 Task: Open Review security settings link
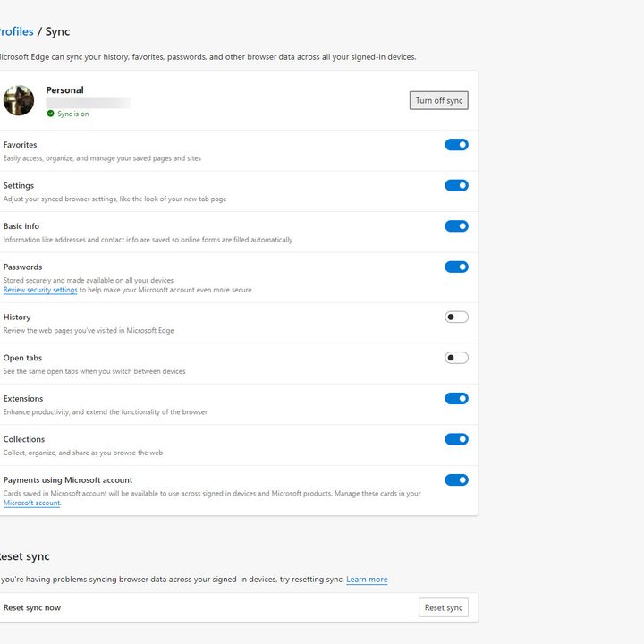point(40,290)
